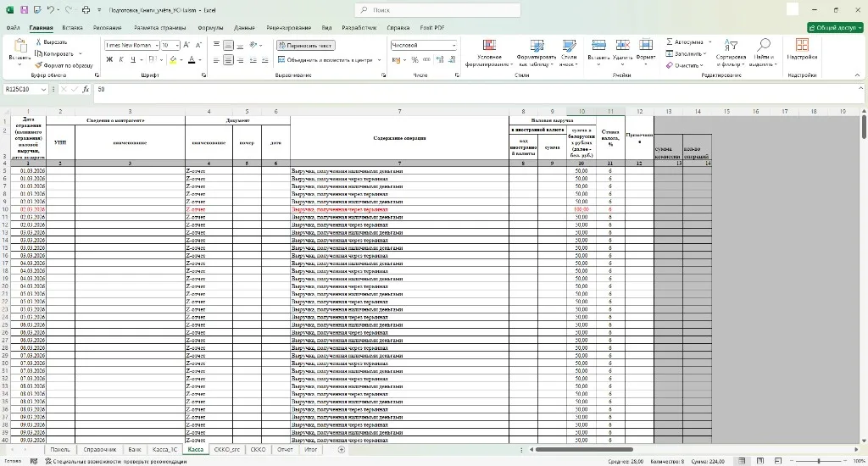Click the zoom slider in status bar
This screenshot has height=466, width=868.
click(819, 461)
